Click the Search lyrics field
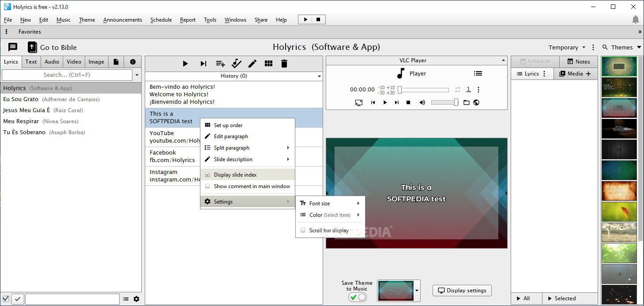The width and height of the screenshot is (644, 306). pos(67,75)
